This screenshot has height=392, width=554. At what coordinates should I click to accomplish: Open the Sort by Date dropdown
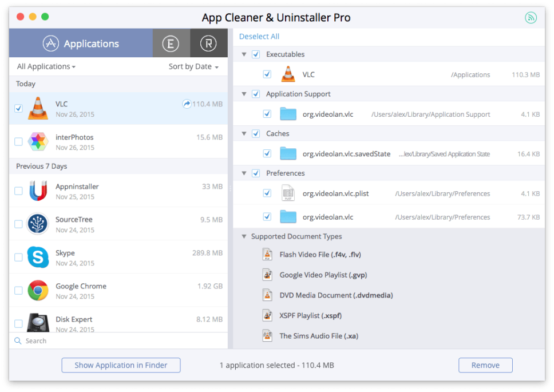pos(193,66)
